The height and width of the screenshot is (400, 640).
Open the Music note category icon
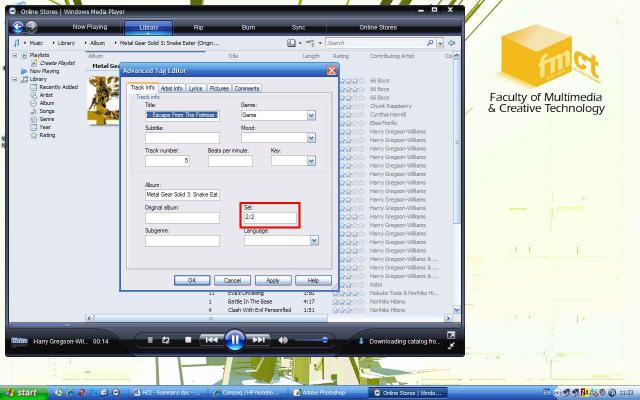[x=17, y=42]
